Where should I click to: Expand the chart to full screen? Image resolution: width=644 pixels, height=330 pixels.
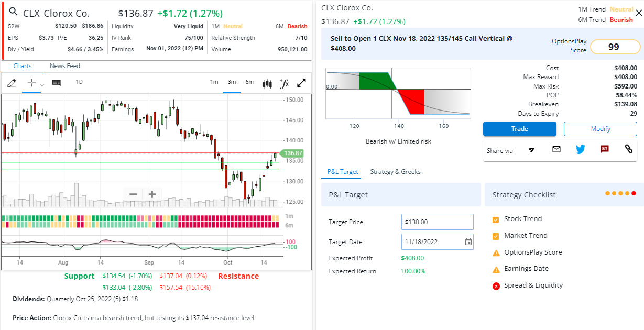[x=302, y=83]
